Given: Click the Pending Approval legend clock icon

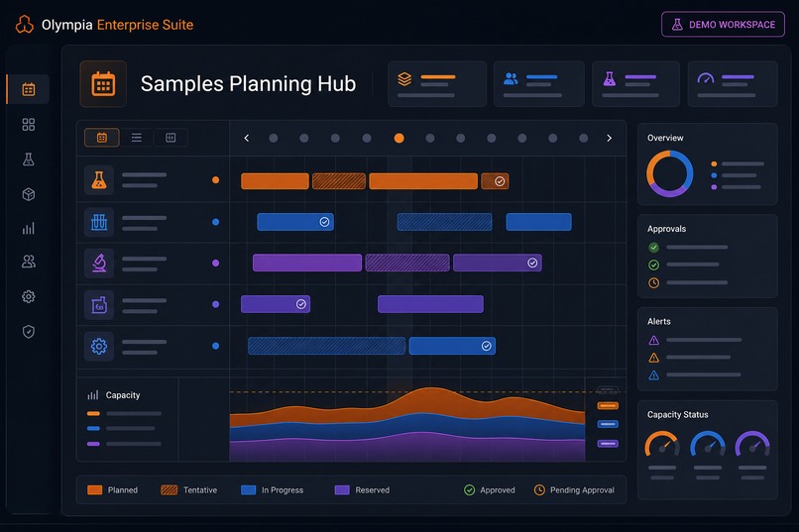Looking at the screenshot, I should [x=539, y=489].
